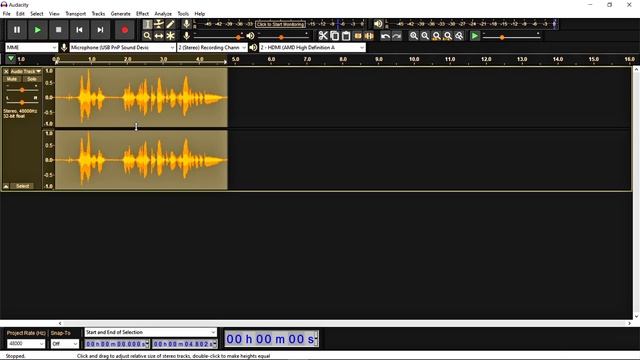640x360 pixels.
Task: Close the Audio Track with X
Action: pyautogui.click(x=6, y=71)
